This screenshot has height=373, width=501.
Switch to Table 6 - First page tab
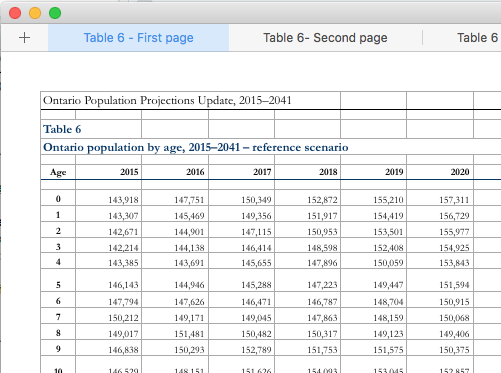coord(138,38)
